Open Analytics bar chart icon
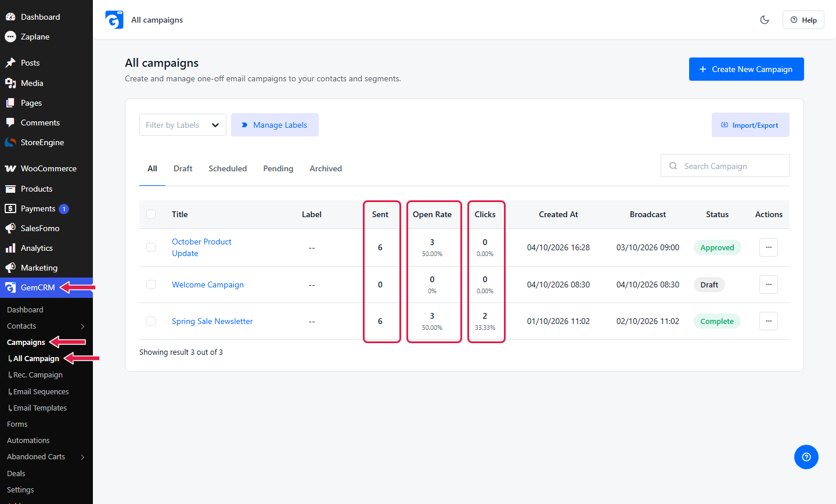The height and width of the screenshot is (504, 836). pyautogui.click(x=10, y=248)
